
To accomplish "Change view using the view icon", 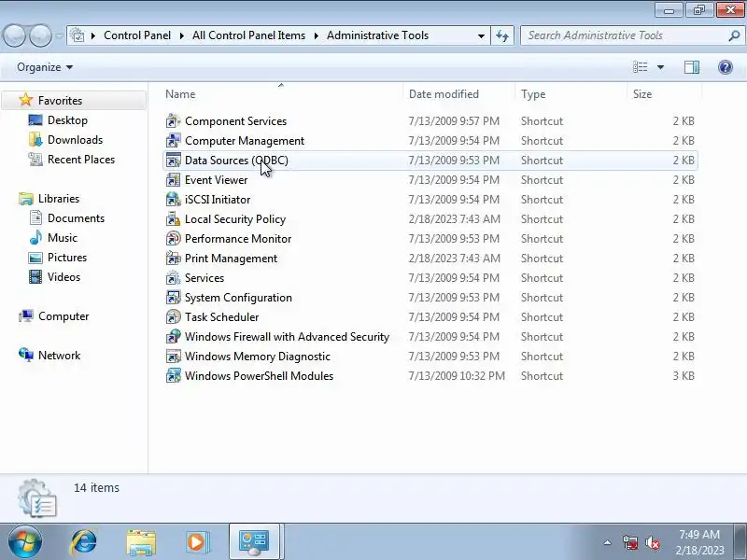I will (x=640, y=67).
